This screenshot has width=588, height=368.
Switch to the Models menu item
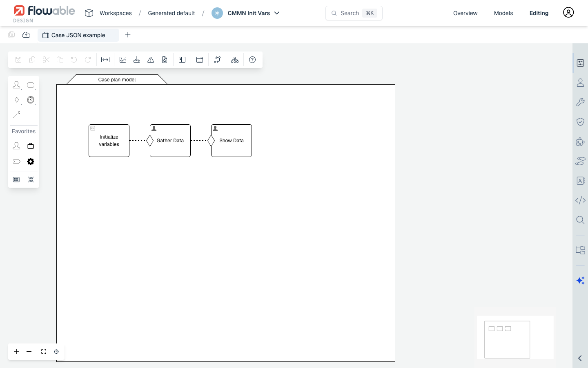pyautogui.click(x=503, y=13)
